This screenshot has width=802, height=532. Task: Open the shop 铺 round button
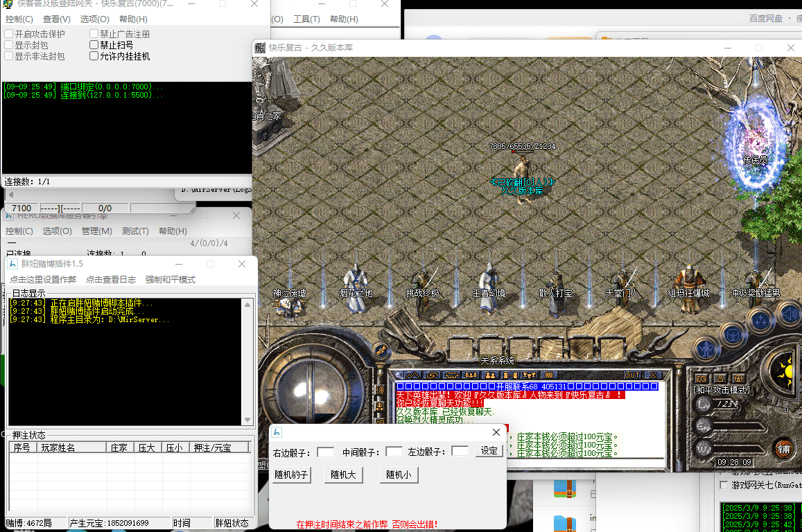pos(783,448)
